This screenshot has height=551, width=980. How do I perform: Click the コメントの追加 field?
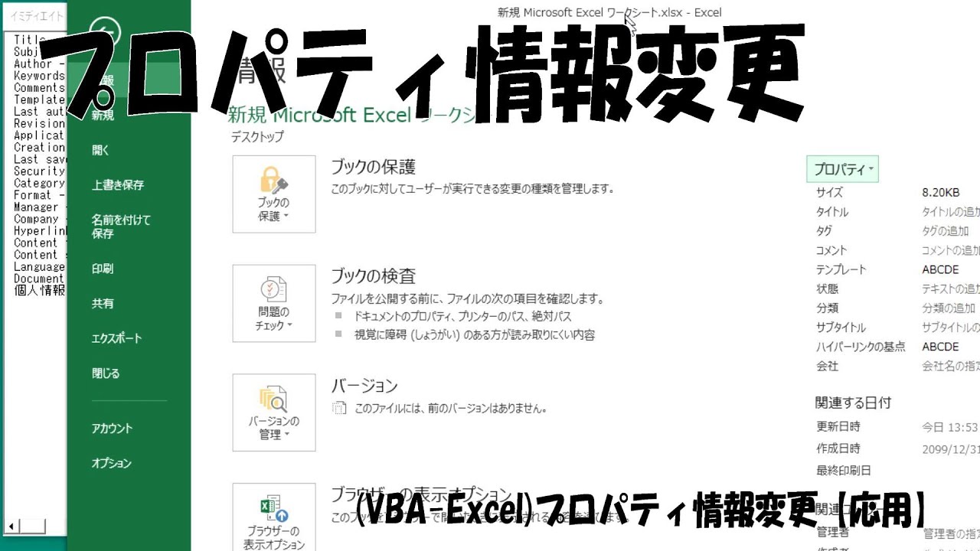(951, 250)
